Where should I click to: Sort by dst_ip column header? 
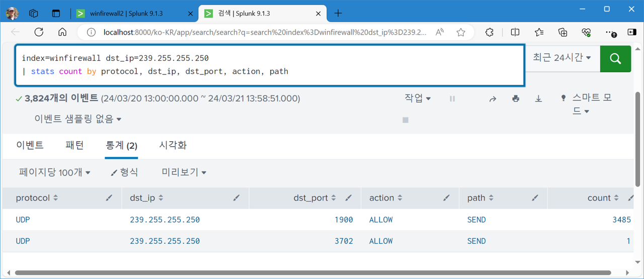coord(146,198)
